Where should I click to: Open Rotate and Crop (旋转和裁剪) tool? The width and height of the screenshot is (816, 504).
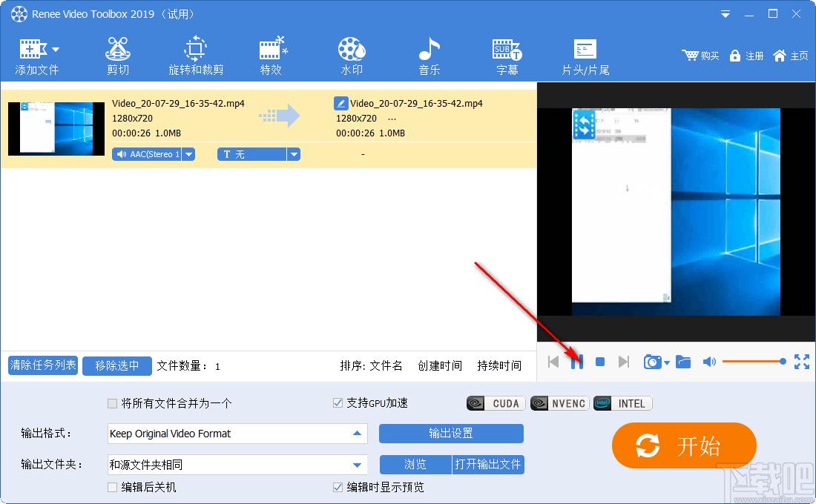pos(196,56)
